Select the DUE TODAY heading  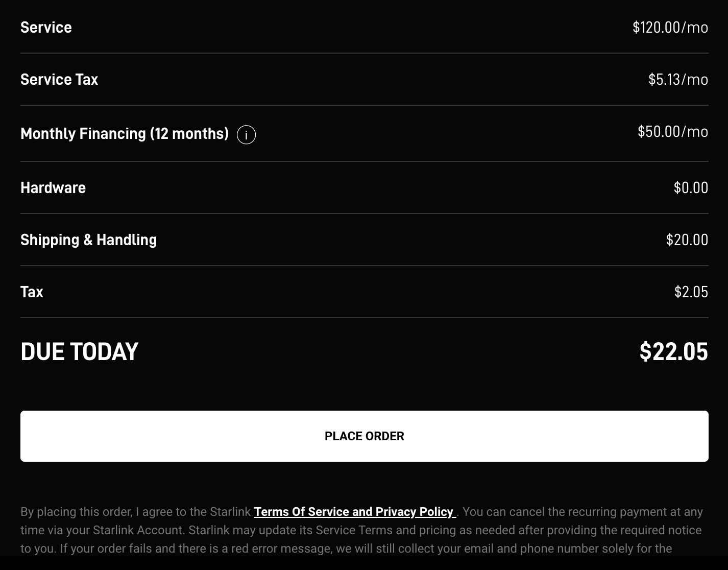coord(80,352)
